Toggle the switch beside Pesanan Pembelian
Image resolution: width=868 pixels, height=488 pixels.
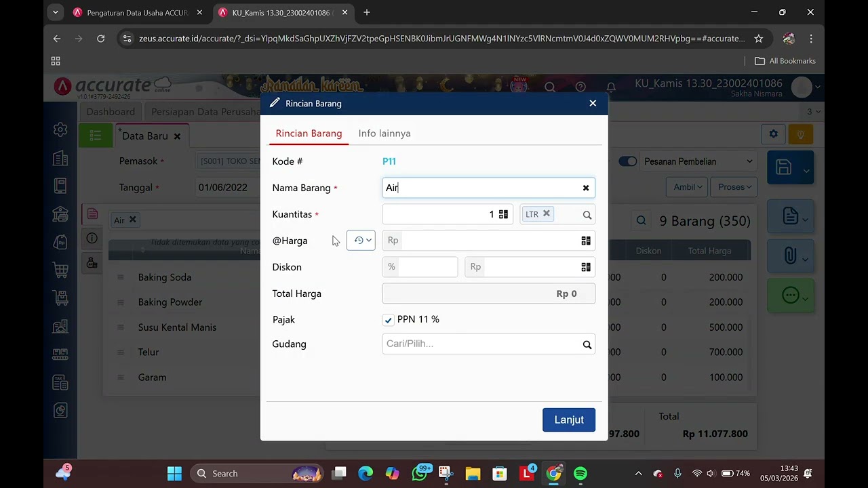(x=627, y=161)
